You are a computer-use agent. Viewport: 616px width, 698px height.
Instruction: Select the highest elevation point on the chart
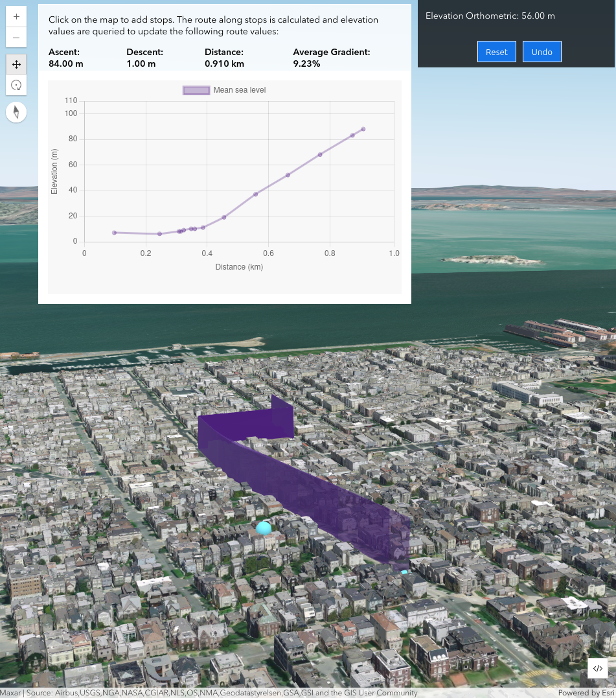(x=363, y=128)
